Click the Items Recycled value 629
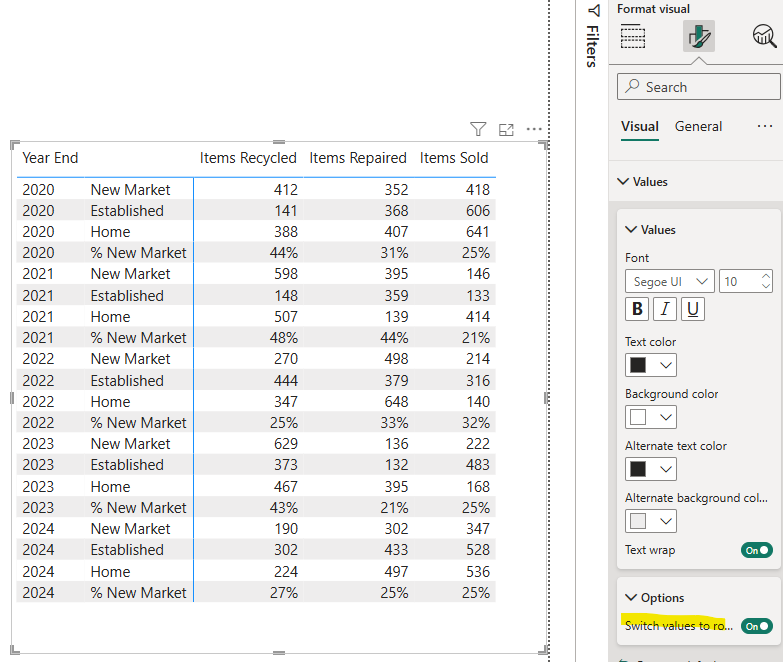This screenshot has height=662, width=783. coord(286,444)
